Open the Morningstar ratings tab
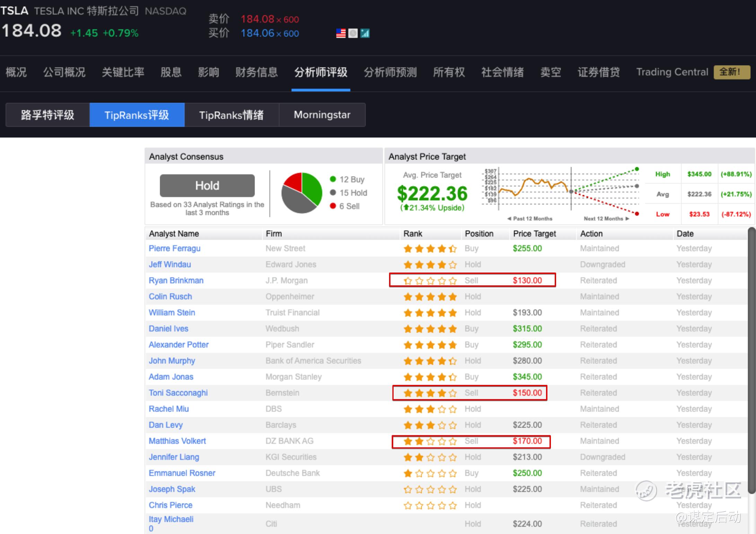756x534 pixels. click(322, 115)
